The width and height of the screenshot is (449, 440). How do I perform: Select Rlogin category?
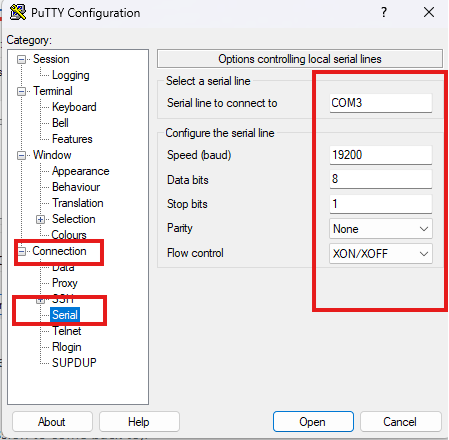[x=67, y=347]
